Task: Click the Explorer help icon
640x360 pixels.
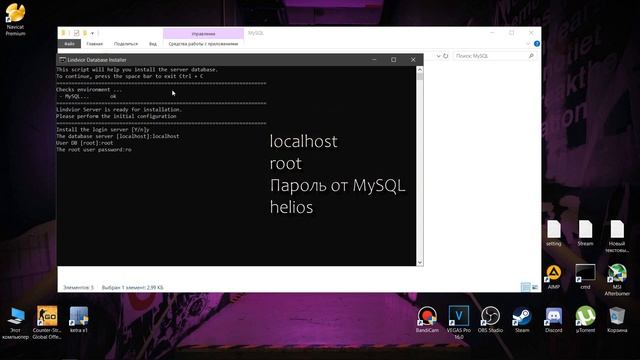Action: [537, 44]
